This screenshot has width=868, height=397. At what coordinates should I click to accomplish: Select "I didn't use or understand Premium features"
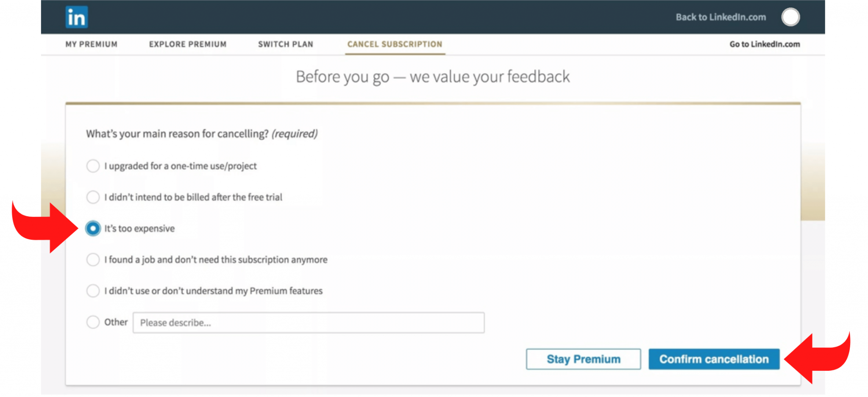click(93, 291)
